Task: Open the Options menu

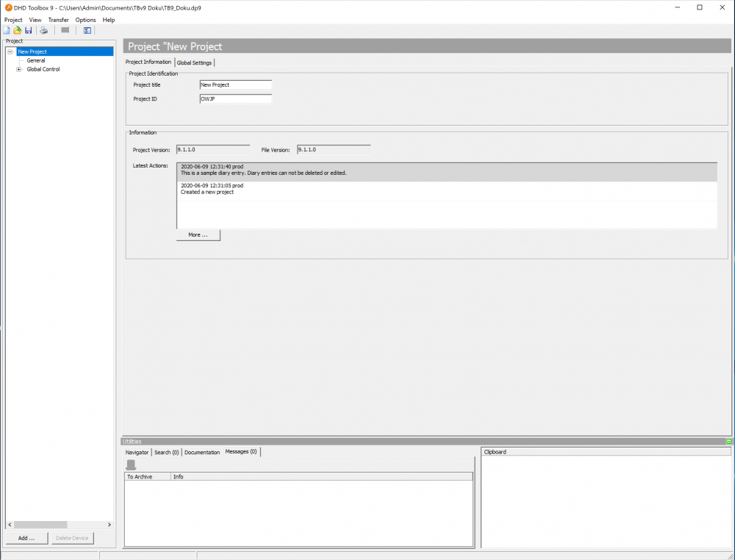Action: (x=86, y=20)
